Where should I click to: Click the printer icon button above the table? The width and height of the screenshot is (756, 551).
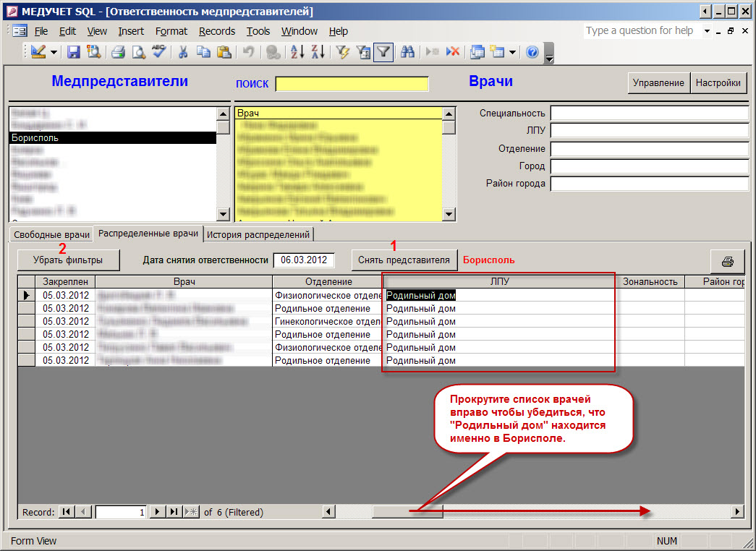[x=728, y=262]
